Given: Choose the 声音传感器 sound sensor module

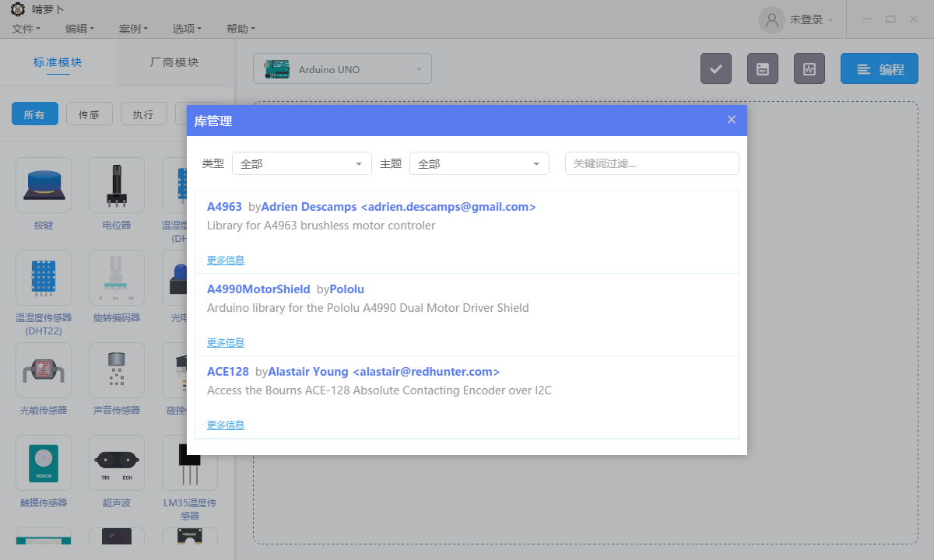Looking at the screenshot, I should (x=117, y=370).
